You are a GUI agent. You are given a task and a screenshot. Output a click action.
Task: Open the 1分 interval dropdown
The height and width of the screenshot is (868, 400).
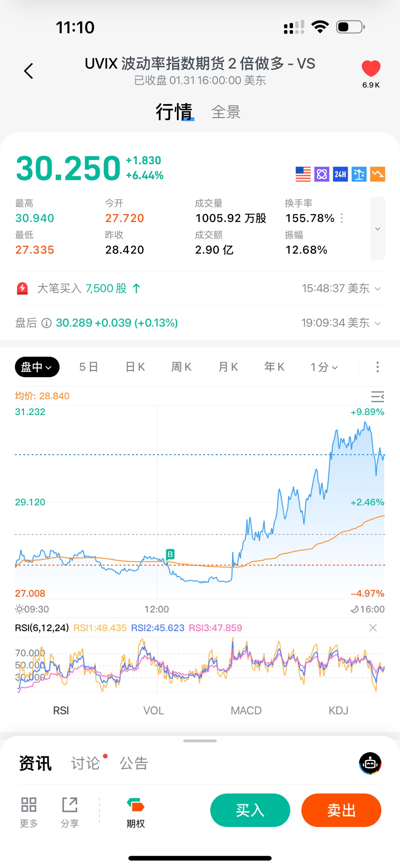pyautogui.click(x=324, y=367)
